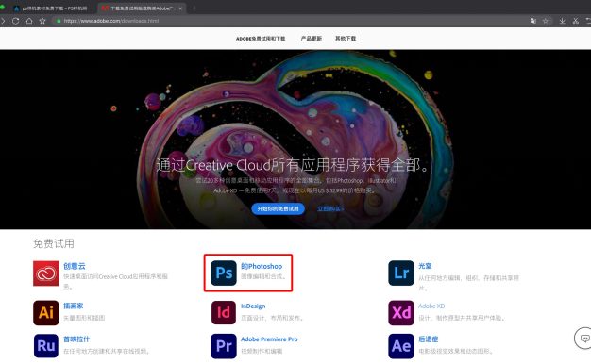Screen dimensions: 591x364
Task: Open the 后遗症 link
Action: [429, 339]
